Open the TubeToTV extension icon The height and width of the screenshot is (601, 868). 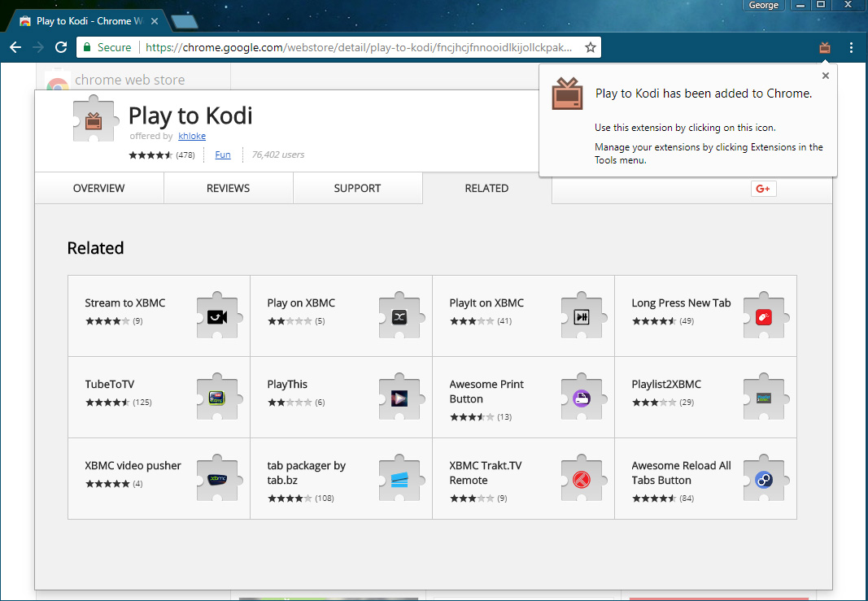217,396
